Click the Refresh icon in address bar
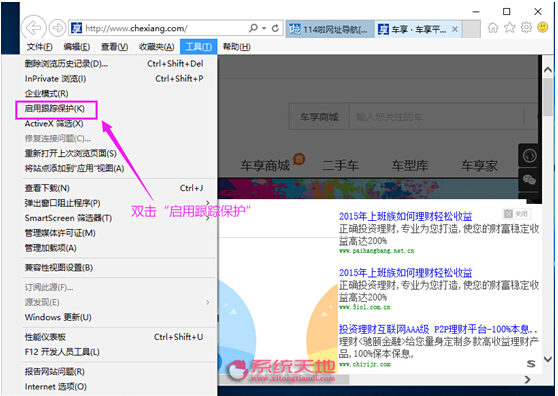Viewport: 558px width, 396px height. pyautogui.click(x=275, y=28)
